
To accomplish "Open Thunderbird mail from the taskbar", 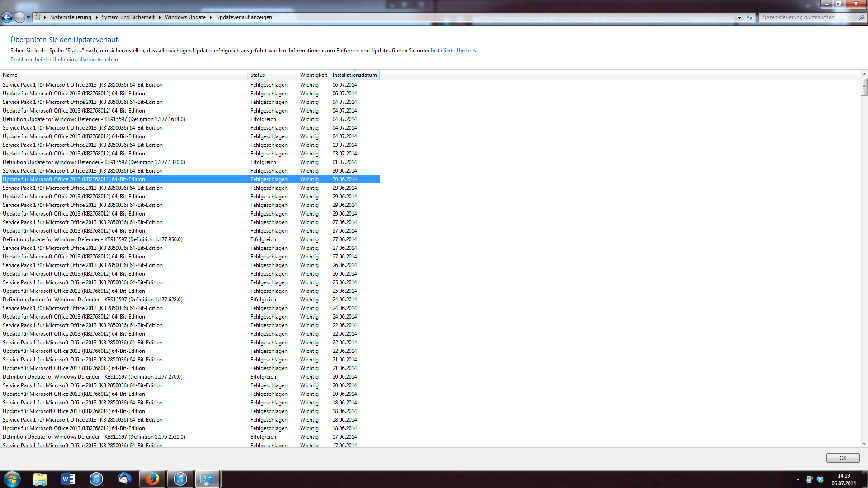I will [x=124, y=479].
